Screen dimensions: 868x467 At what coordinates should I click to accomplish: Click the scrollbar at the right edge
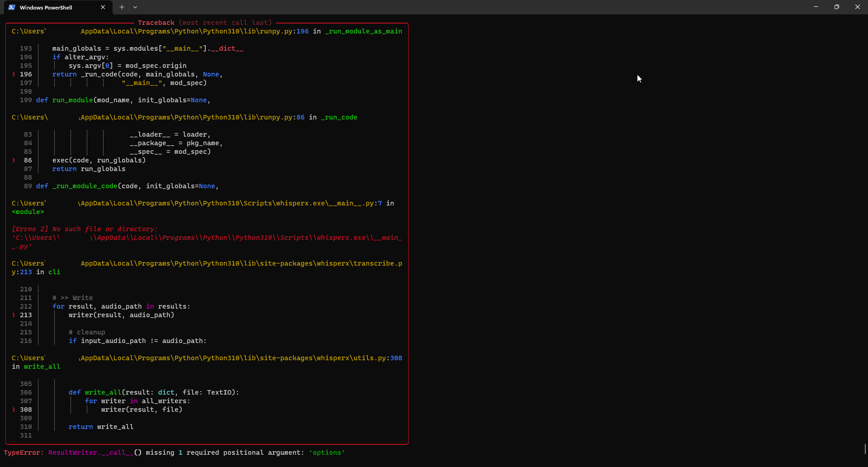865,449
